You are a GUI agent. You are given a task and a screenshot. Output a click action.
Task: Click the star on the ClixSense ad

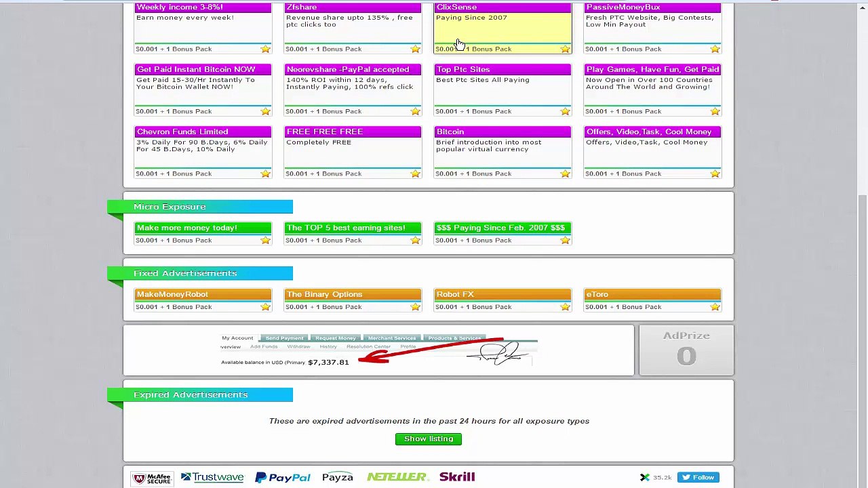coord(565,49)
